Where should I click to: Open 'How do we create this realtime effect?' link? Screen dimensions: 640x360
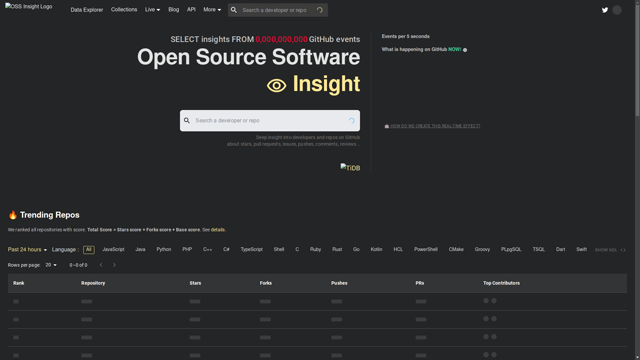click(432, 126)
